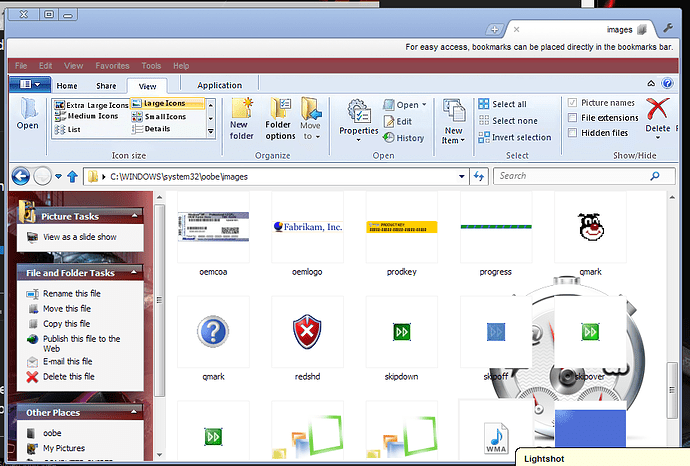This screenshot has height=466, width=690.
Task: Click Select all
Action: click(503, 104)
